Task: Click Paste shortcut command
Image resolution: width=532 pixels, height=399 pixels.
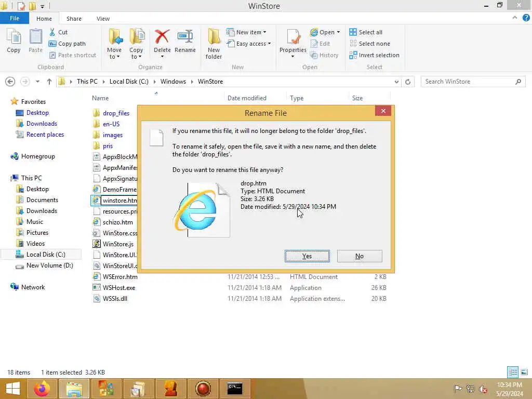Action: tap(73, 55)
